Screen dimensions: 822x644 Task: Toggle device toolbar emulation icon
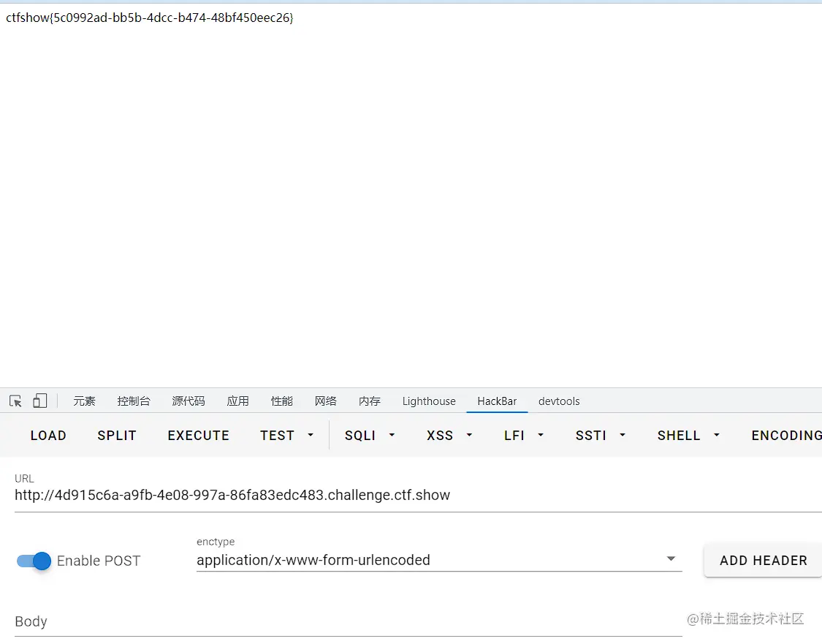coord(40,401)
